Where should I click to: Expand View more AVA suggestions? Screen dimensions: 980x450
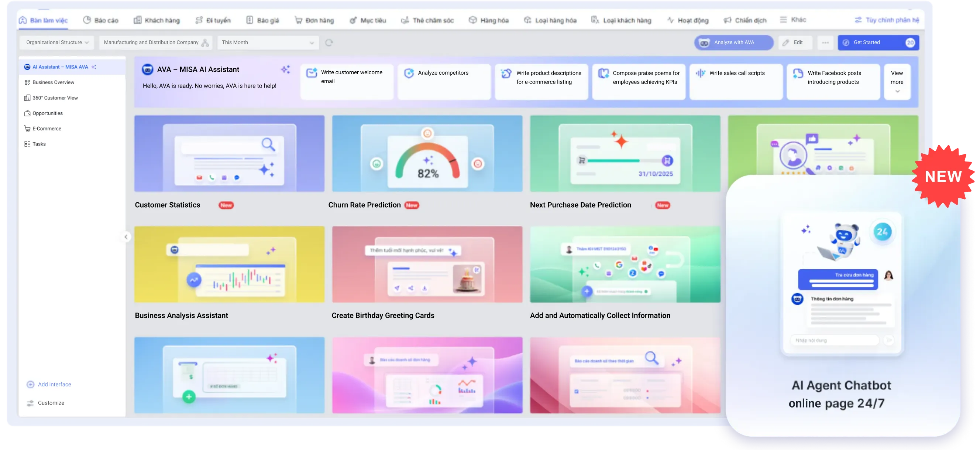click(x=897, y=82)
